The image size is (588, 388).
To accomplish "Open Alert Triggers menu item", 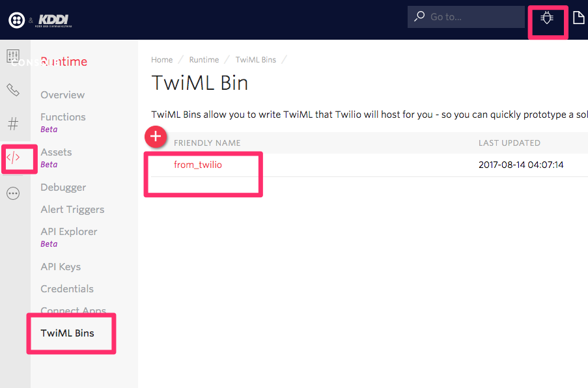I will click(72, 210).
